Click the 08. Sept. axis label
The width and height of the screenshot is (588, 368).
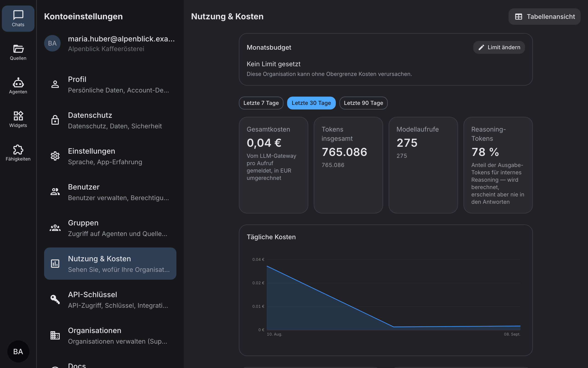[512, 334]
